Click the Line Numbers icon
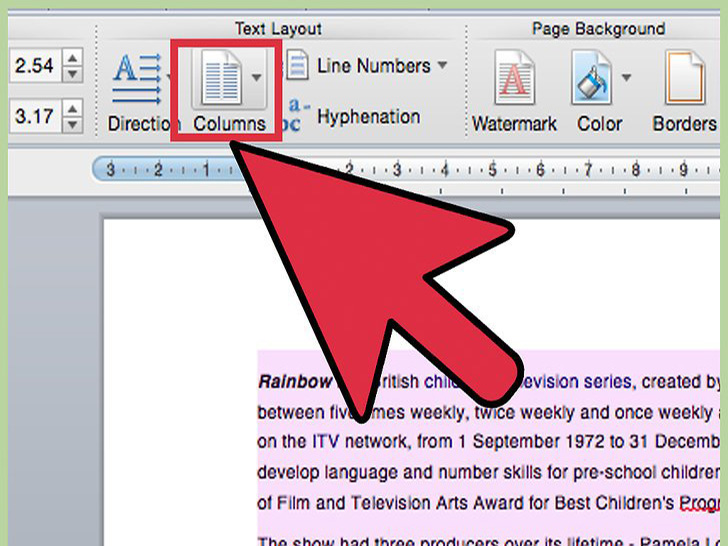728x546 pixels. 297,65
